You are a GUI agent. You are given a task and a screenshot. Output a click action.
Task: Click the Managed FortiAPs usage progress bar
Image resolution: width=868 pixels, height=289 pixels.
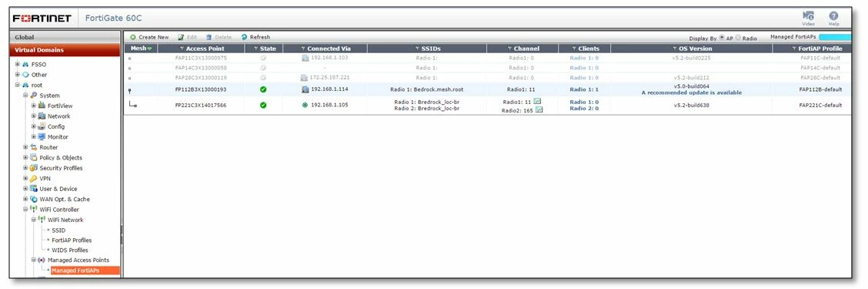pos(835,37)
